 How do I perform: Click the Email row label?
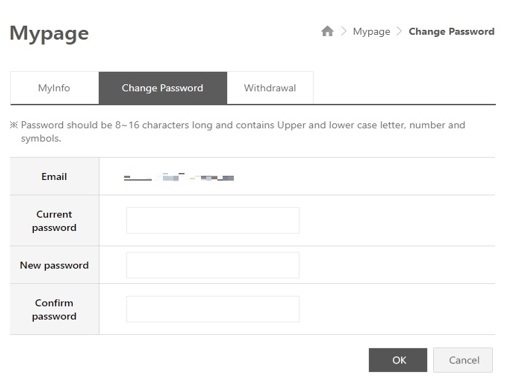54,177
